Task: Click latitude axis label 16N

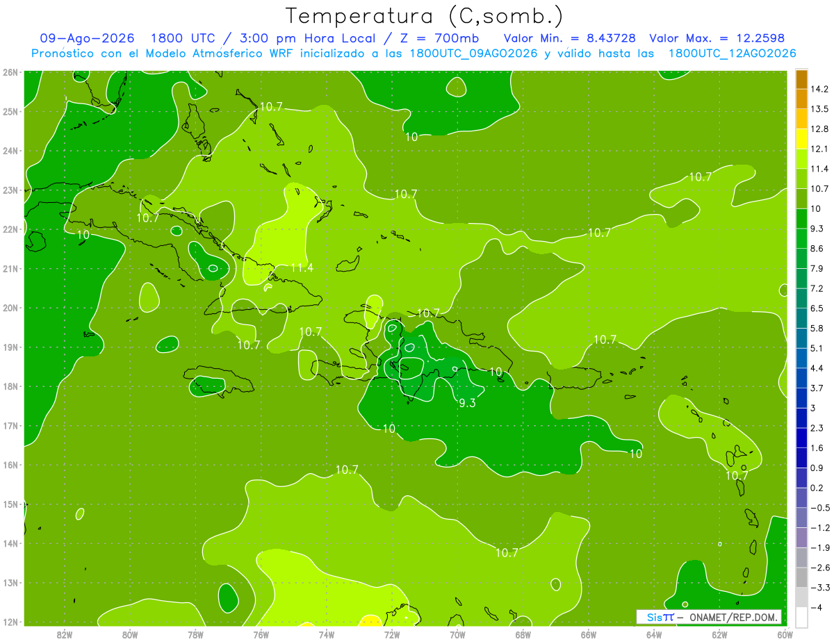Action: tap(10, 465)
